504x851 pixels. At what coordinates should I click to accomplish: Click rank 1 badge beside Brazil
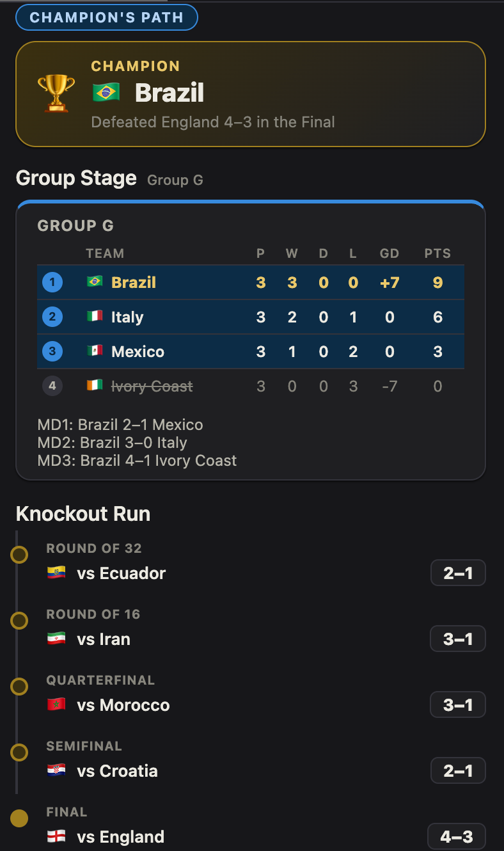(x=52, y=282)
